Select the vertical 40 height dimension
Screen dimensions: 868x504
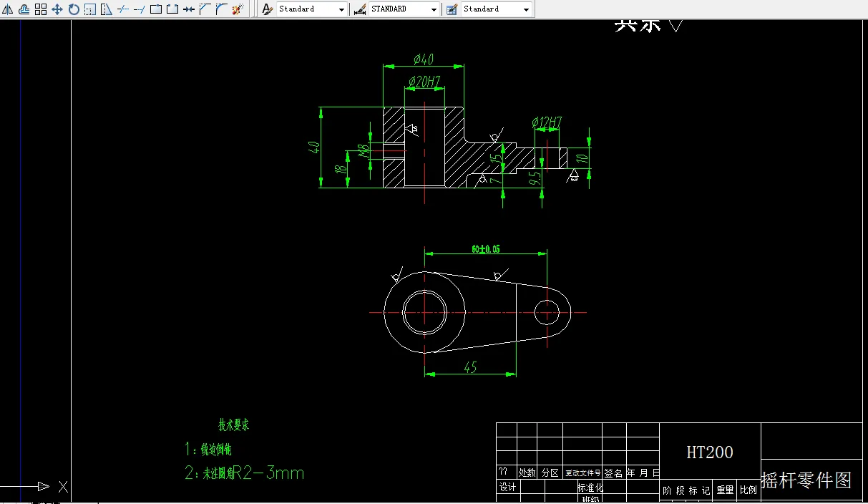(313, 147)
